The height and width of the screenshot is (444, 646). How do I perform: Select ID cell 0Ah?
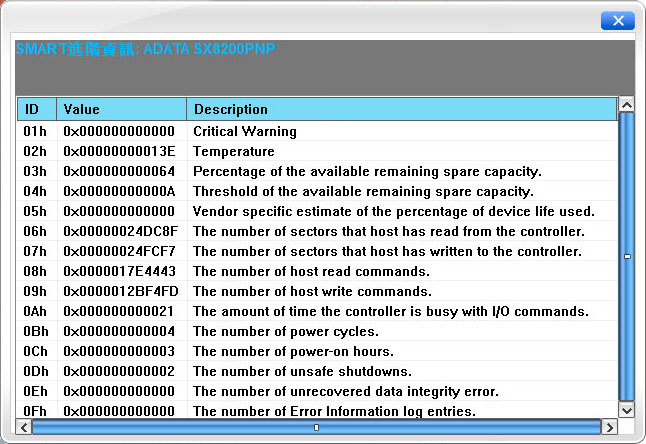pos(35,311)
